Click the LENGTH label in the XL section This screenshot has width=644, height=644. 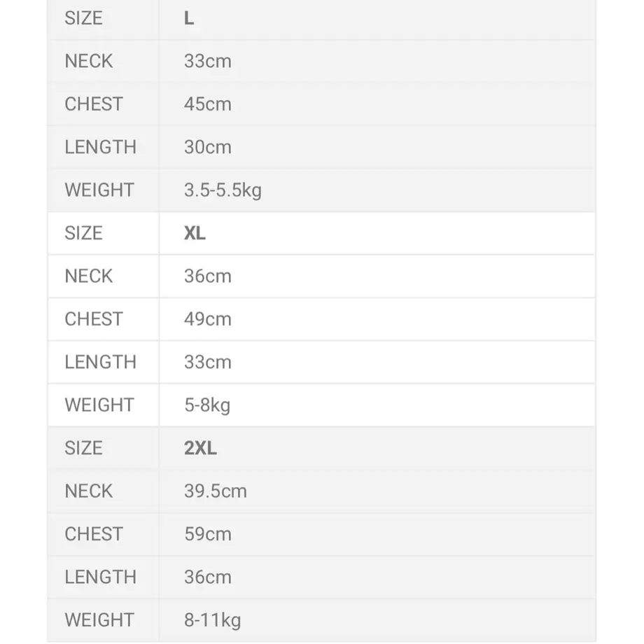point(101,363)
